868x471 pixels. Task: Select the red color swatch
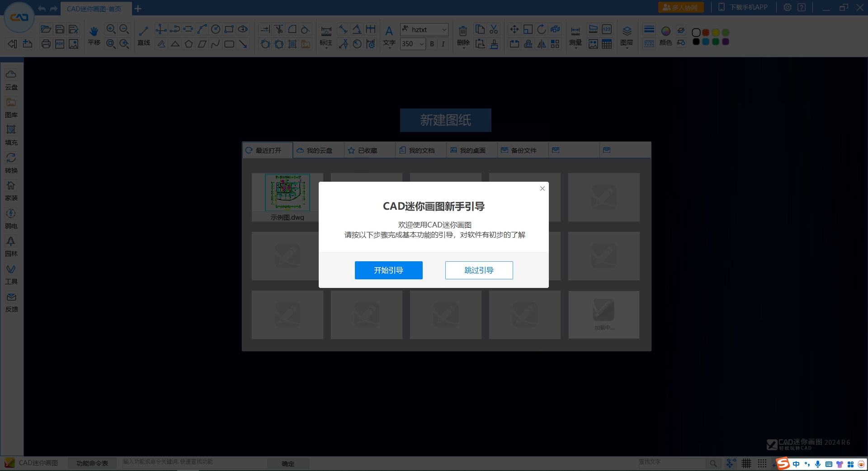706,33
